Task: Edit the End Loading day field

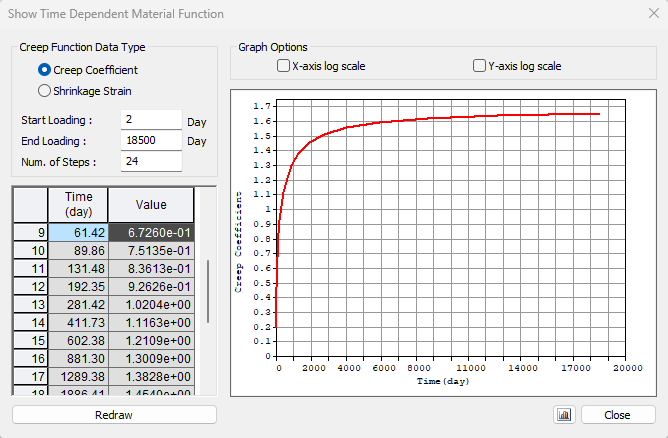Action: click(151, 140)
